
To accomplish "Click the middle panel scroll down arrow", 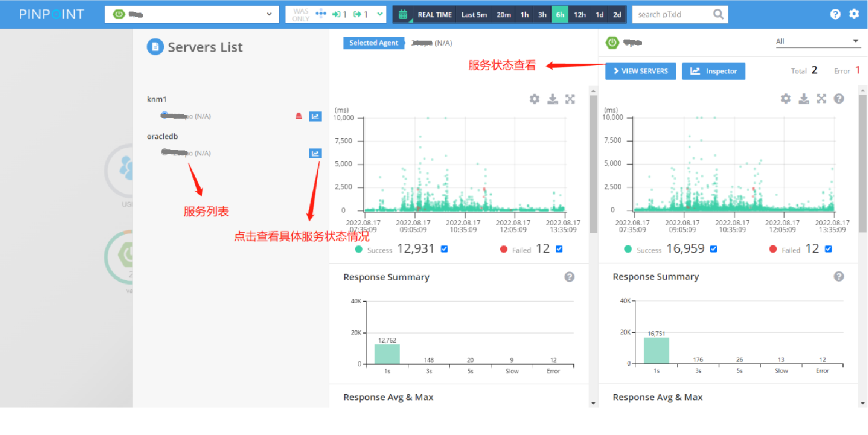I will click(593, 403).
